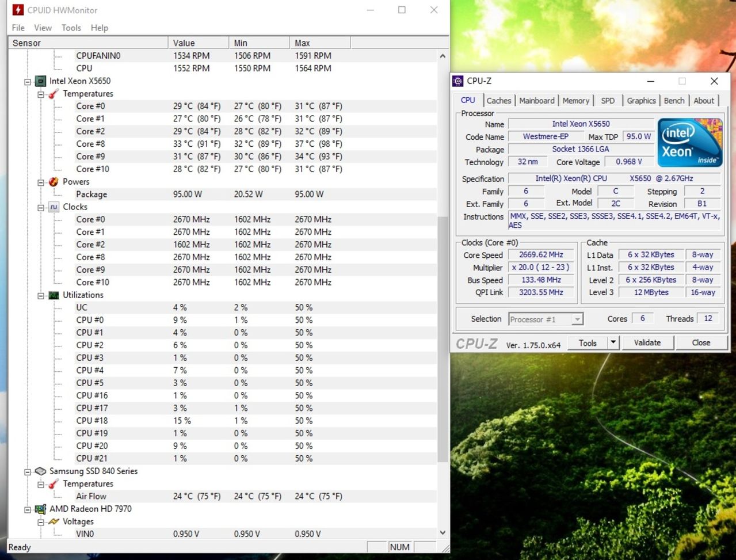Image resolution: width=736 pixels, height=560 pixels.
Task: Collapse the Samsung SSD 840 Series node
Action: point(27,472)
